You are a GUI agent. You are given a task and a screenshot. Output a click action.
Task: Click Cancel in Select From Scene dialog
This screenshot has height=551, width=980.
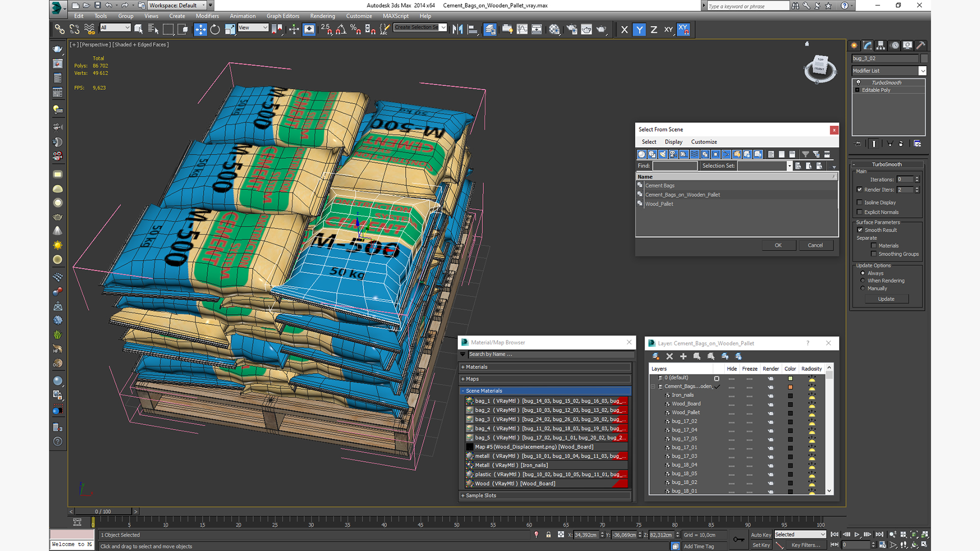[x=815, y=245]
